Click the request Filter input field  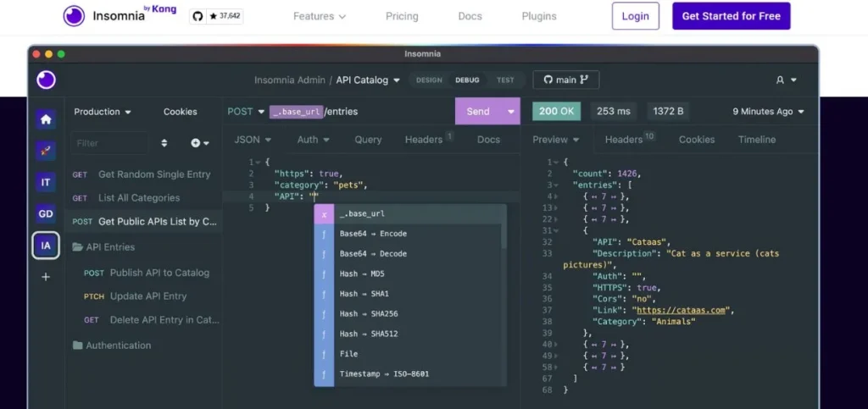[109, 143]
